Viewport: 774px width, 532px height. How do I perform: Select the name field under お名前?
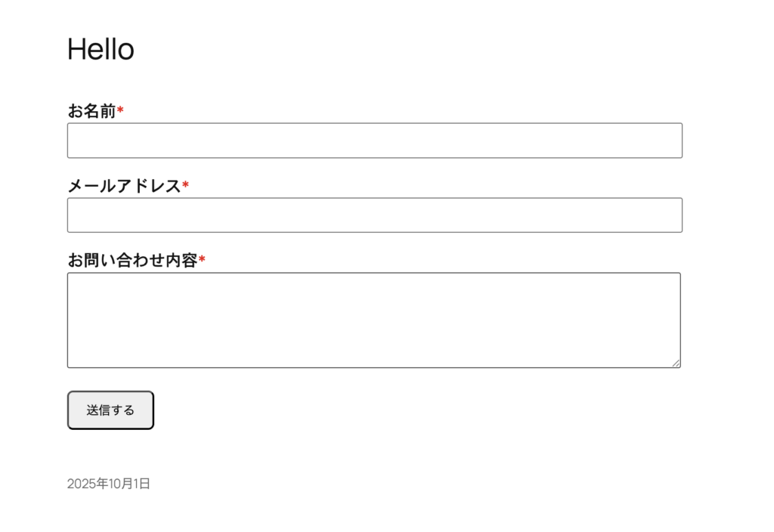pyautogui.click(x=374, y=141)
